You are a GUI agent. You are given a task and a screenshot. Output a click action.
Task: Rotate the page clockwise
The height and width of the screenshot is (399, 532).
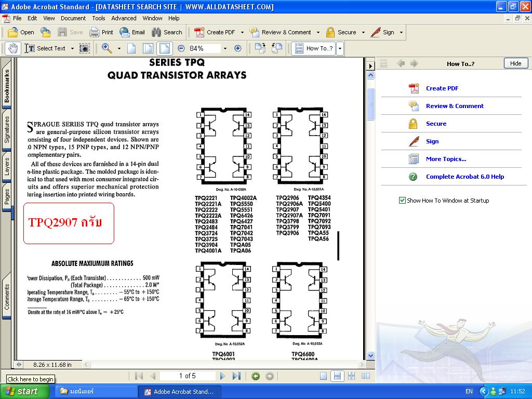pyautogui.click(x=260, y=48)
